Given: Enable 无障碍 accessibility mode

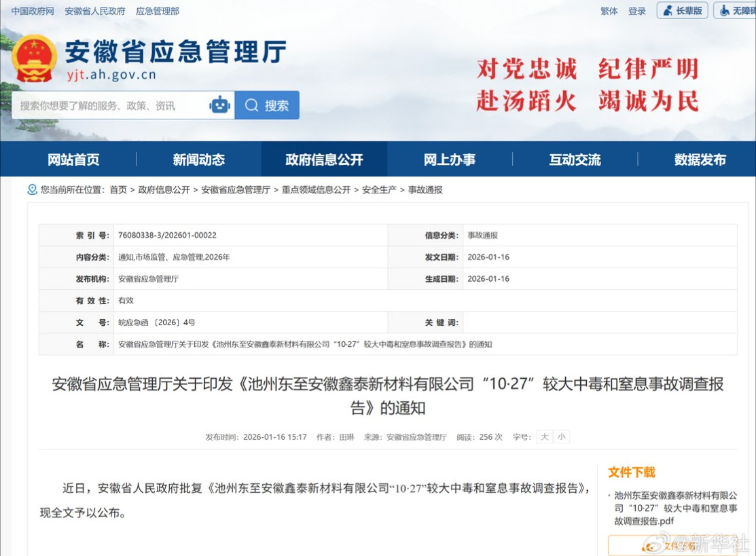Looking at the screenshot, I should [x=736, y=11].
